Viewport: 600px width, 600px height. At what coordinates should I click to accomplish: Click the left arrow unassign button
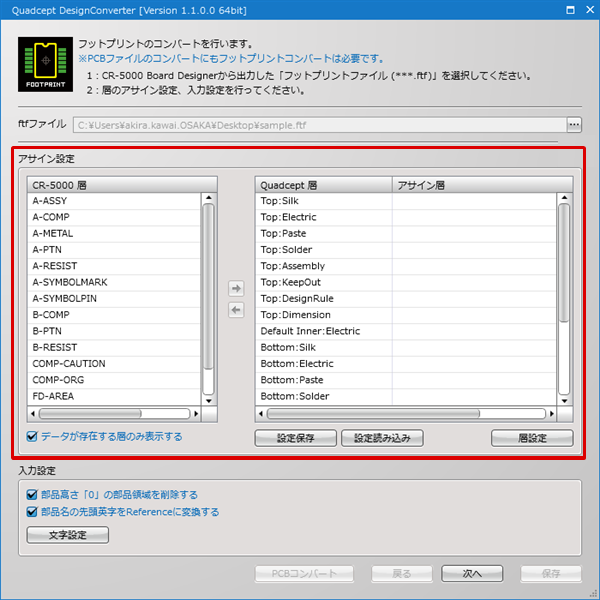(x=236, y=310)
